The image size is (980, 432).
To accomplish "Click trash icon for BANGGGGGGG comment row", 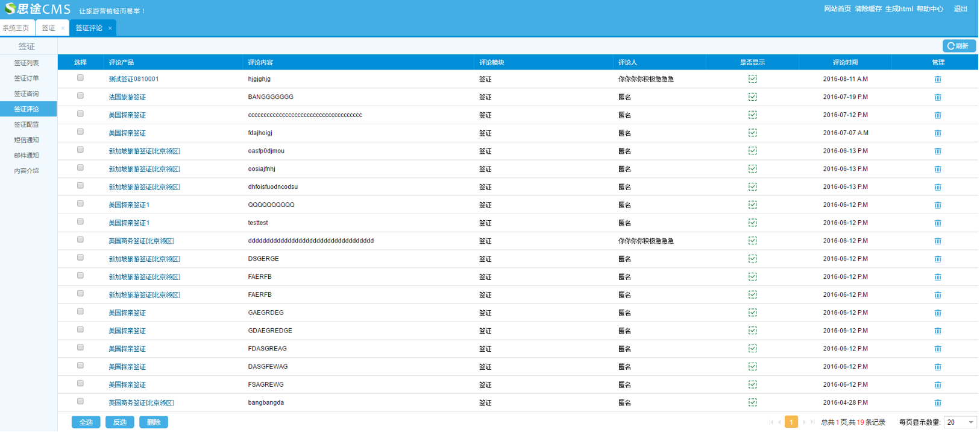I will pyautogui.click(x=937, y=97).
